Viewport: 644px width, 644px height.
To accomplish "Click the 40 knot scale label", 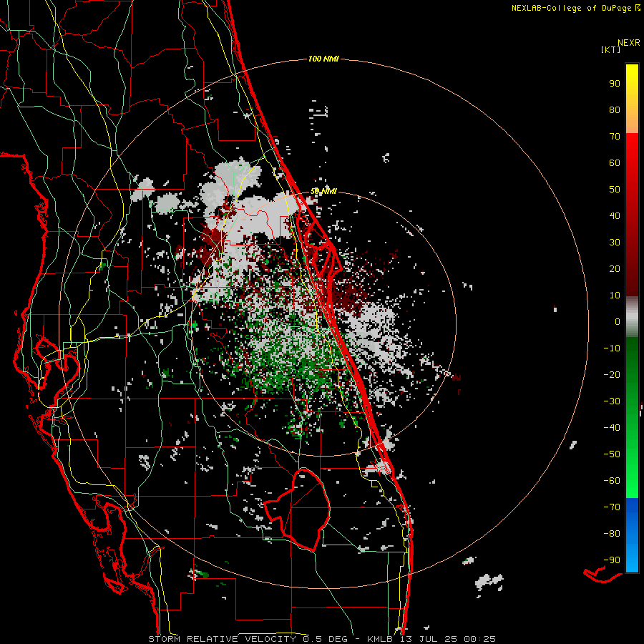I will point(615,215).
